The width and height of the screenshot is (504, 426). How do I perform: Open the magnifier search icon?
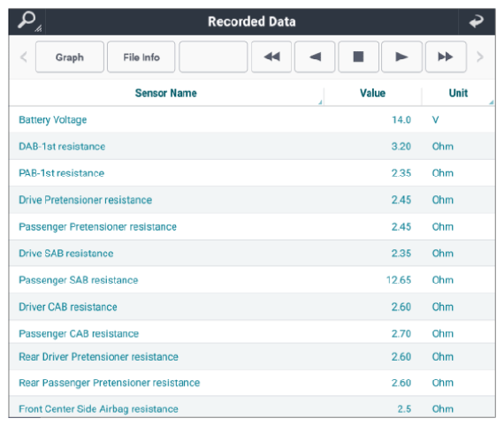coord(27,21)
